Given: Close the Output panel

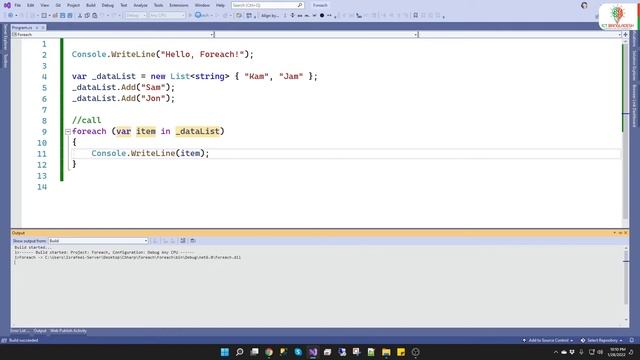Looking at the screenshot, I should [x=626, y=233].
